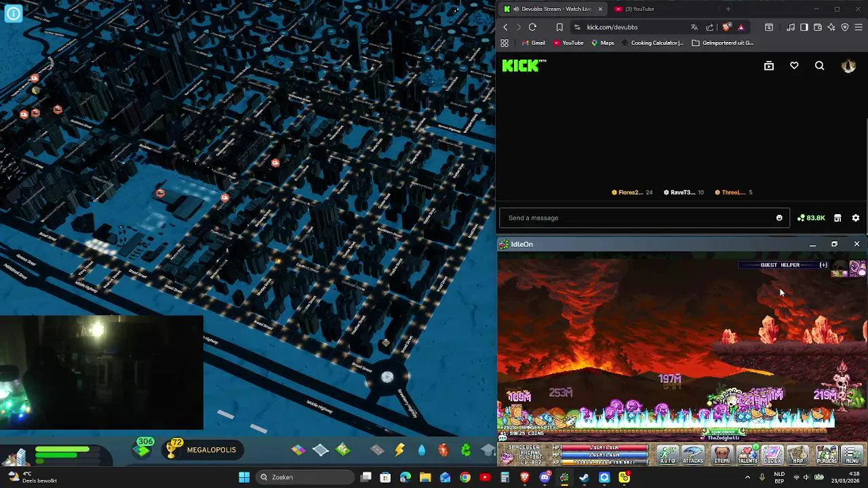Select the roads build tool
868x488 pixels.
[x=378, y=449]
